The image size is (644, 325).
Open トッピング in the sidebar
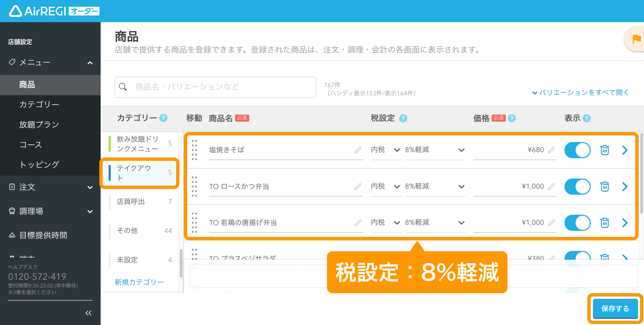click(x=50, y=165)
